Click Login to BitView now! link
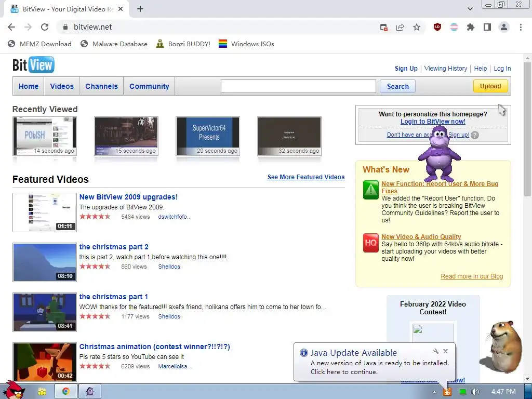Viewport: 532px width, 399px height. pos(433,121)
